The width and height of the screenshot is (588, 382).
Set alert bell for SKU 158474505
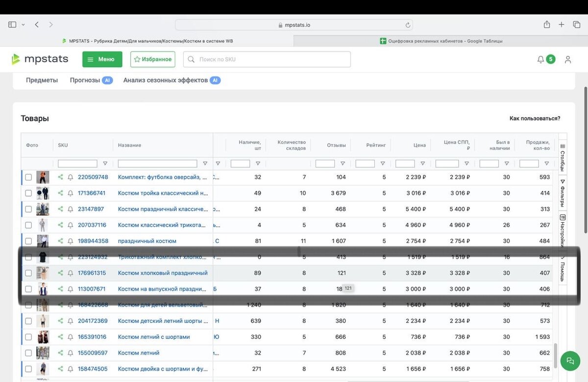click(x=71, y=369)
